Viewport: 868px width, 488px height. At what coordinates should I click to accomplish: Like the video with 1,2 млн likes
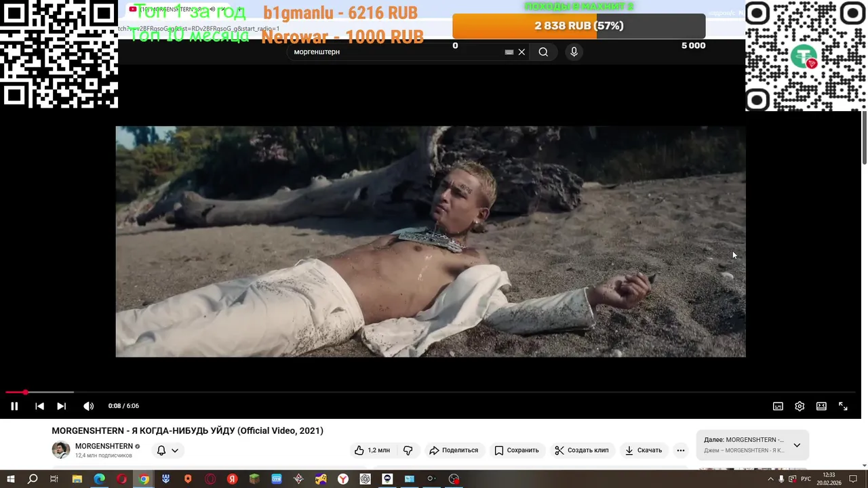372,450
